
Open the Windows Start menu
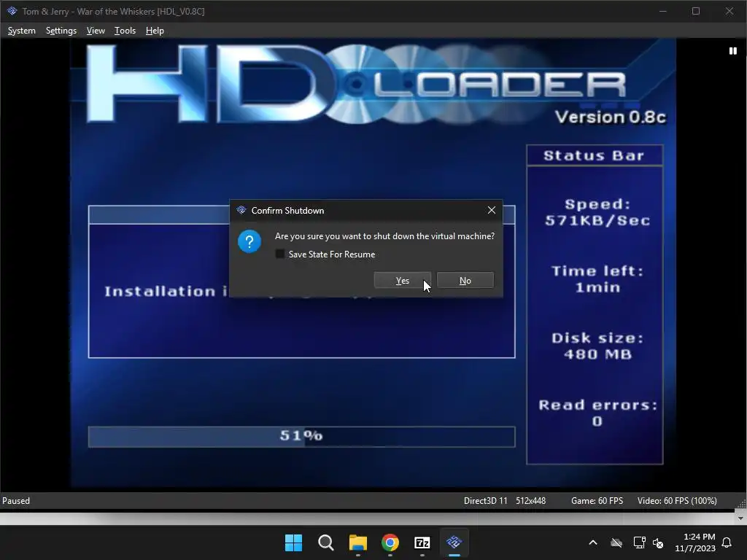point(293,542)
